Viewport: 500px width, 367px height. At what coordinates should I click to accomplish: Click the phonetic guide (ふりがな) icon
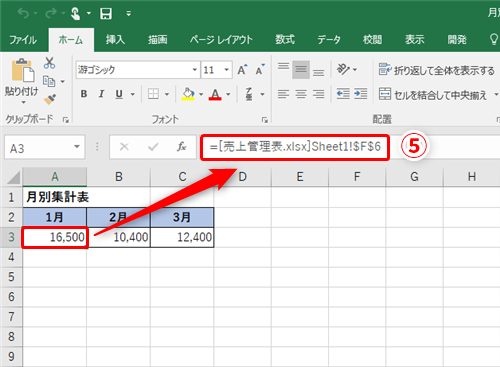249,94
